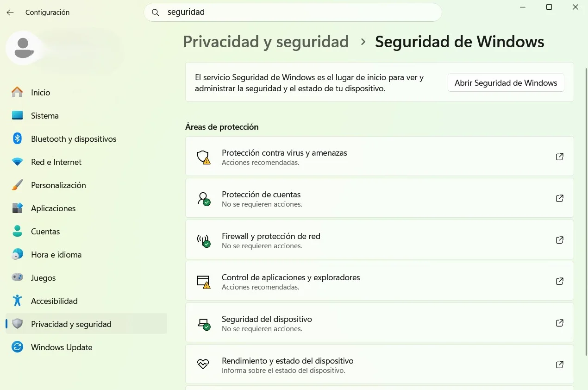Click the virus protection shield warning icon
The image size is (588, 390).
coord(203,157)
